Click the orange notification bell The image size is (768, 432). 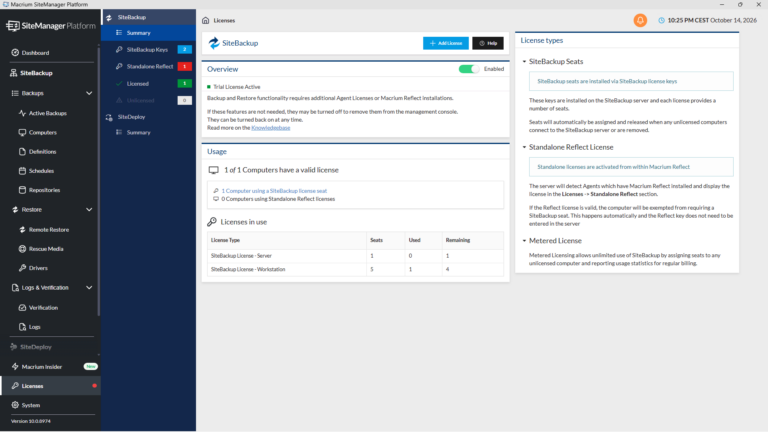[x=640, y=20]
